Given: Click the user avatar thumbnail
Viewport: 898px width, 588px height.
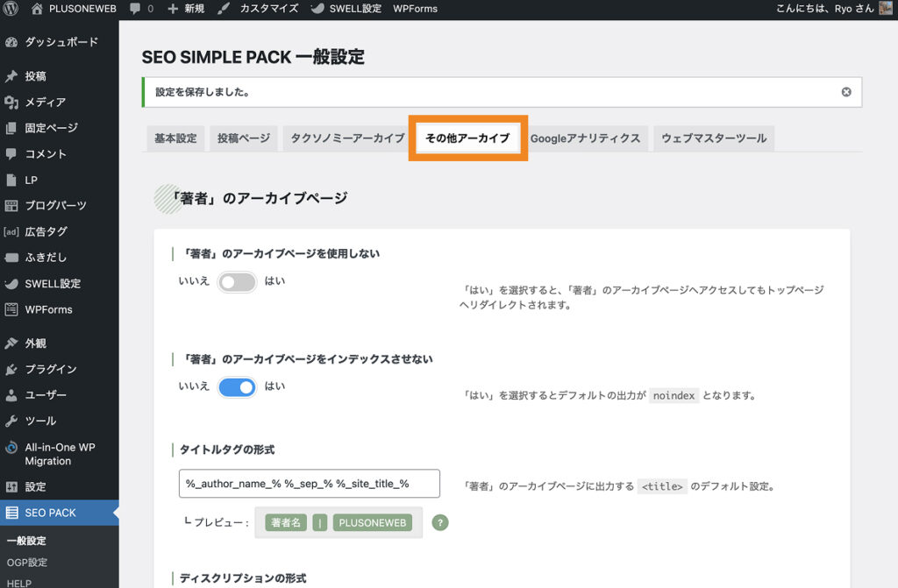Looking at the screenshot, I should (x=887, y=9).
